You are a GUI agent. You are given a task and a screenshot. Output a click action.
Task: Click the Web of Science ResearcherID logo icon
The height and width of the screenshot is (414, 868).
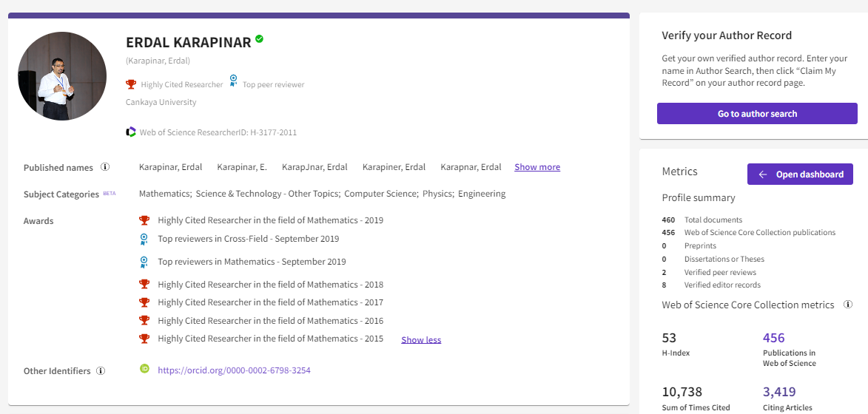131,132
